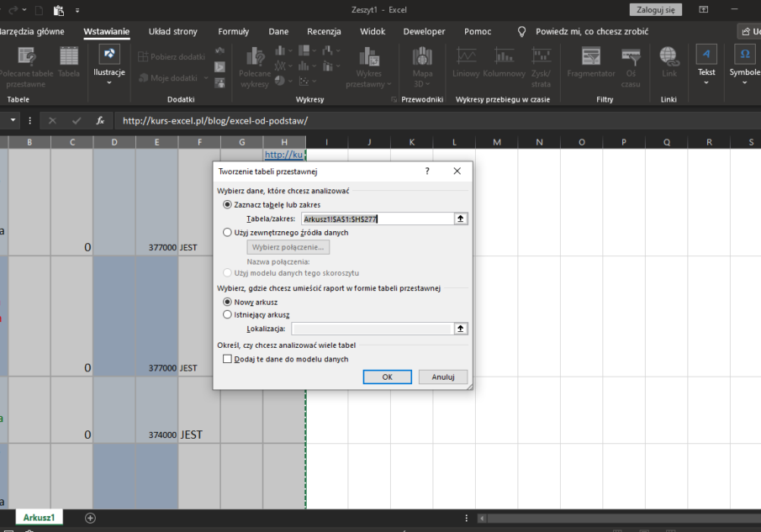This screenshot has height=532, width=761.
Task: Confirm dialog with OK button
Action: click(x=387, y=377)
